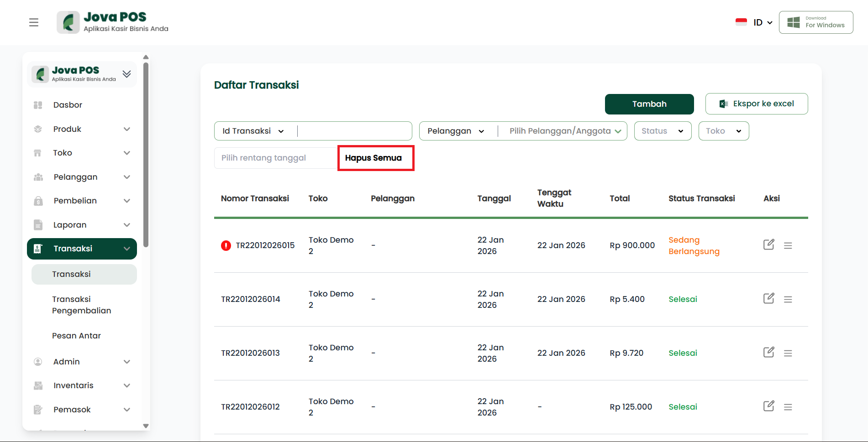The height and width of the screenshot is (442, 868).
Task: Click edit icon for transaction TR22012026015
Action: click(768, 245)
